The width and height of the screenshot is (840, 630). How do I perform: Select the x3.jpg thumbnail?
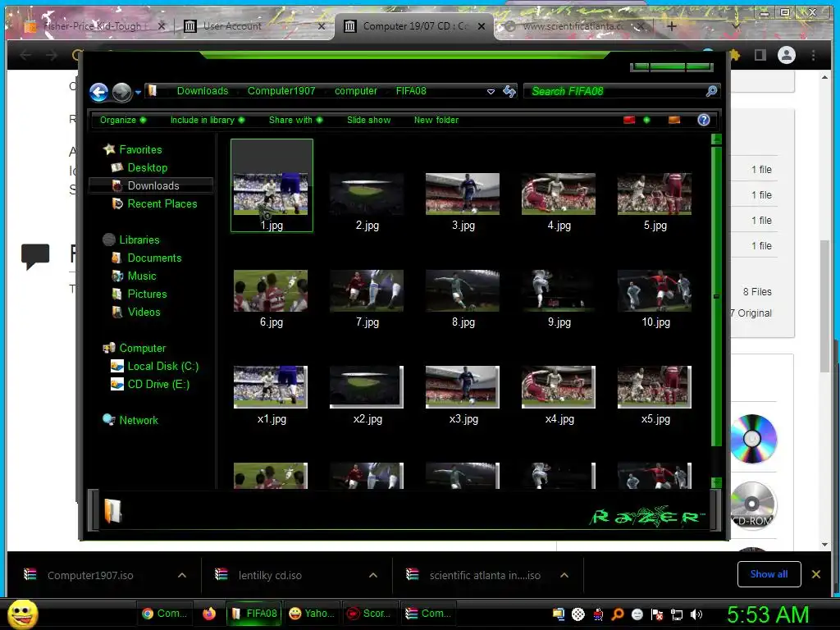coord(463,387)
